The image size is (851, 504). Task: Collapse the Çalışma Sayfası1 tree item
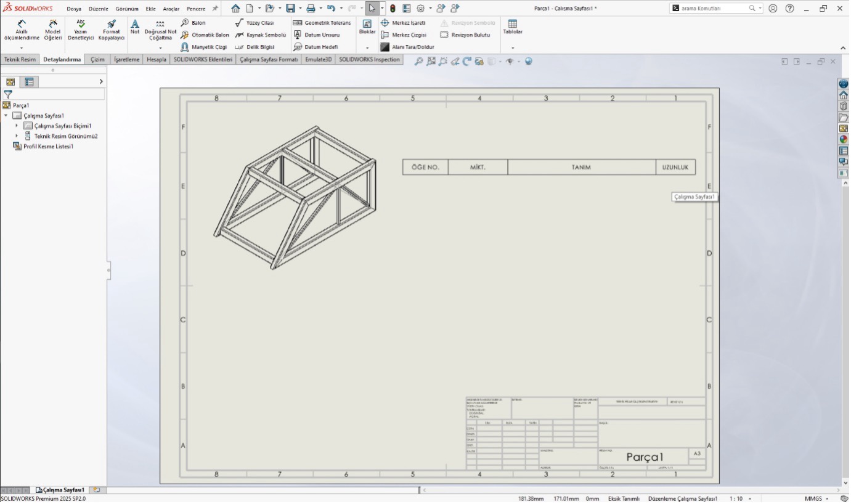tap(5, 115)
